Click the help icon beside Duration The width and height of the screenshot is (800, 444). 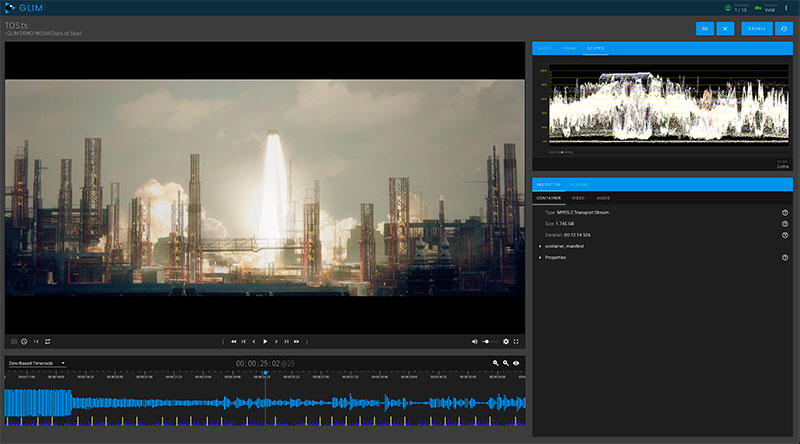(785, 236)
